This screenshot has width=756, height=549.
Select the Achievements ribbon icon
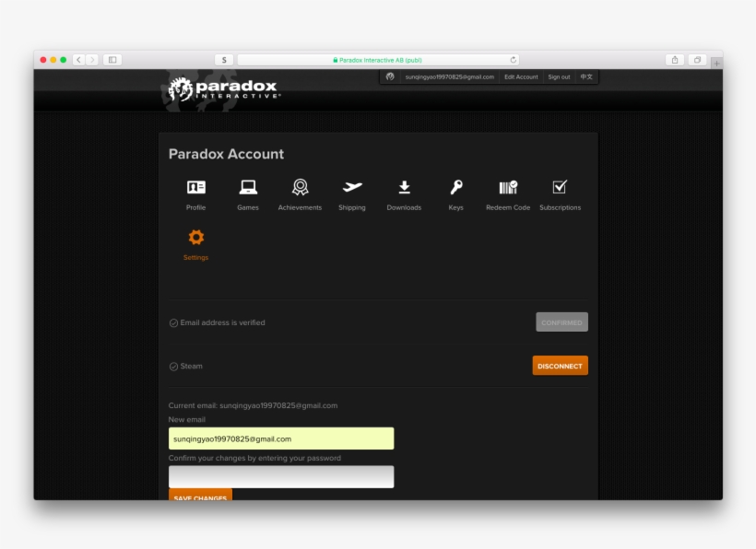pos(300,188)
